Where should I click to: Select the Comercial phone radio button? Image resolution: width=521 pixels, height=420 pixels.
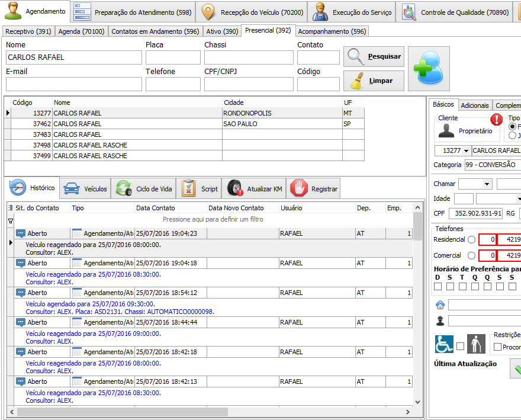(471, 256)
